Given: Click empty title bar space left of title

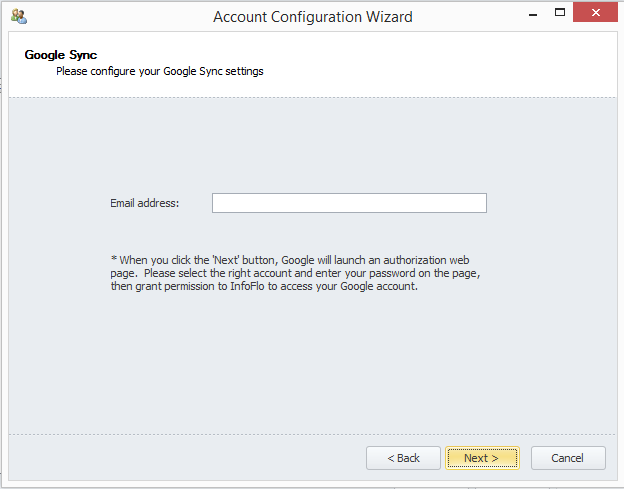Looking at the screenshot, I should (x=110, y=16).
